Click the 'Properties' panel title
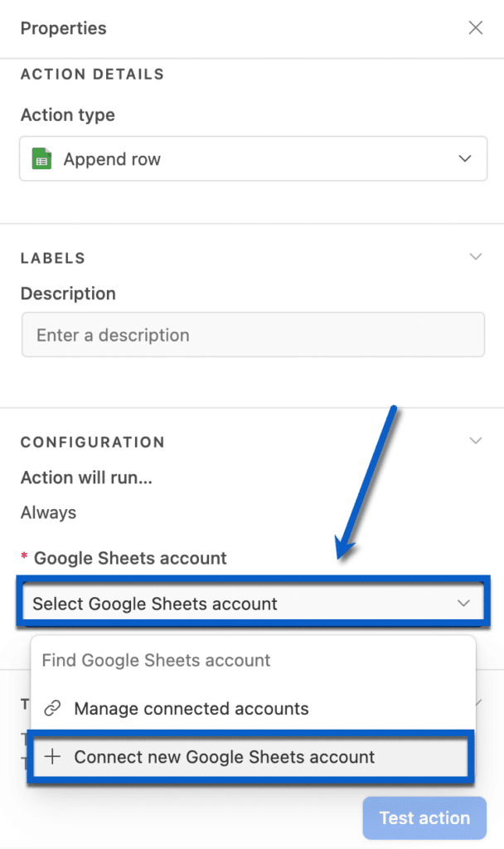Screen dimensions: 504x849 point(64,29)
